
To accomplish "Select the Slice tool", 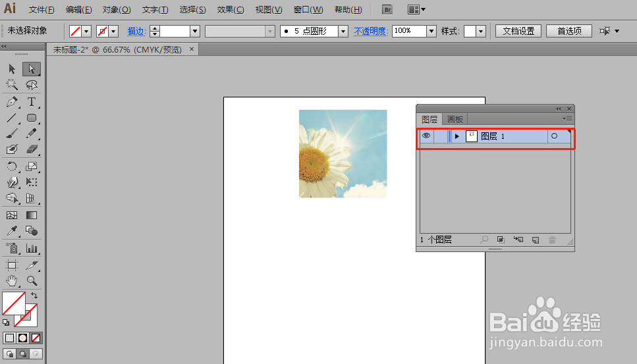I will 31,265.
